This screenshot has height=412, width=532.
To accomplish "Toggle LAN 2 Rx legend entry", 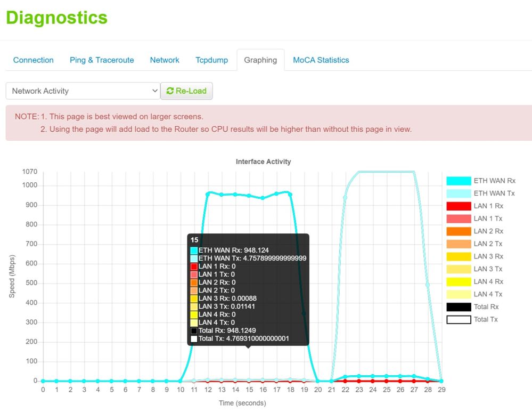I will (459, 231).
